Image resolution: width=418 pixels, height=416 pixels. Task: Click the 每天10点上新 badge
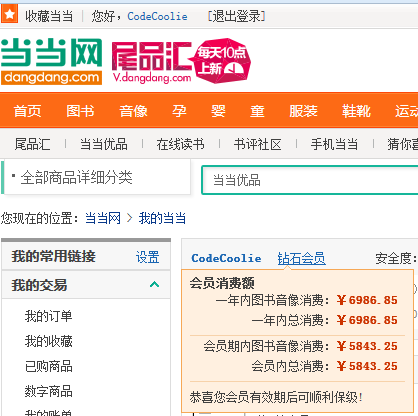click(222, 61)
